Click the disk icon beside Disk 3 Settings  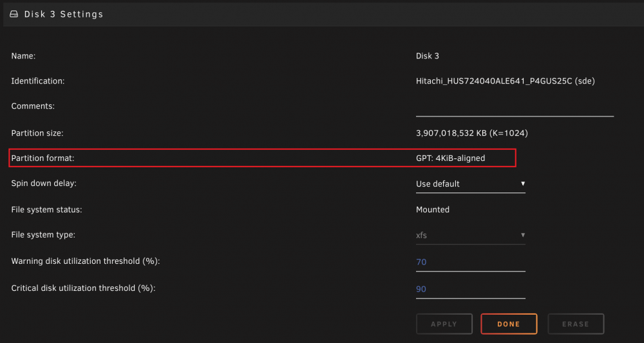click(x=14, y=14)
